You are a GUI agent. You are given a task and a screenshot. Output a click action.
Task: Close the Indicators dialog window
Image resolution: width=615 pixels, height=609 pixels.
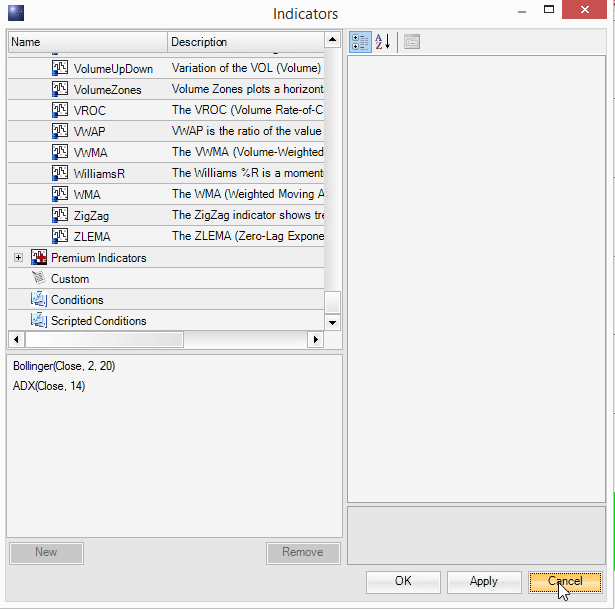tap(584, 9)
